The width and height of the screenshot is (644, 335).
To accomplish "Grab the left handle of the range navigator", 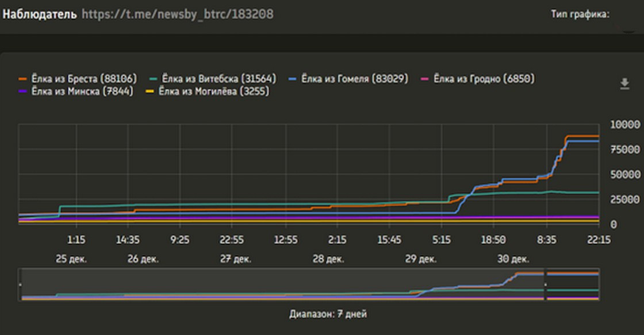I will [x=20, y=284].
